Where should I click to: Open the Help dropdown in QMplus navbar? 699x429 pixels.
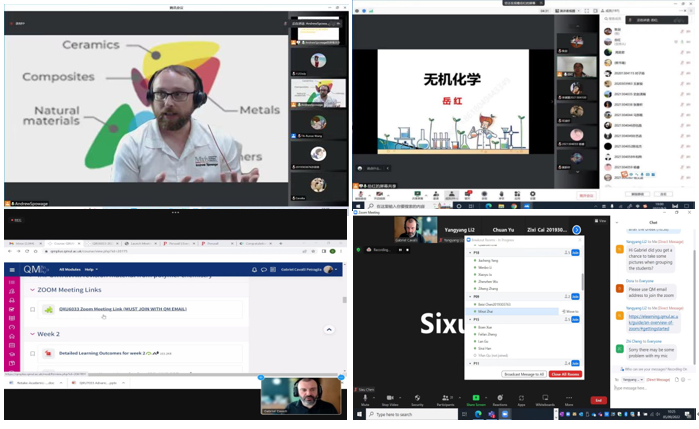point(90,269)
